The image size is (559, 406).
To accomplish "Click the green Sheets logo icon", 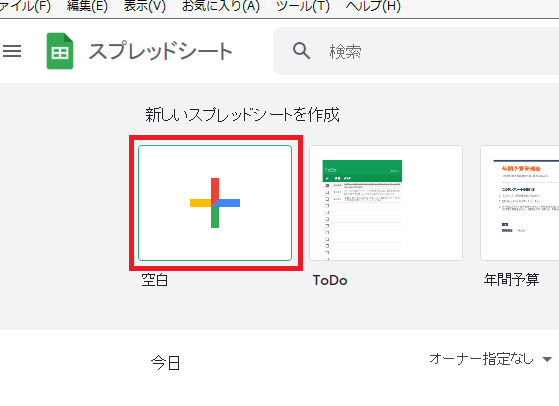I will [60, 51].
